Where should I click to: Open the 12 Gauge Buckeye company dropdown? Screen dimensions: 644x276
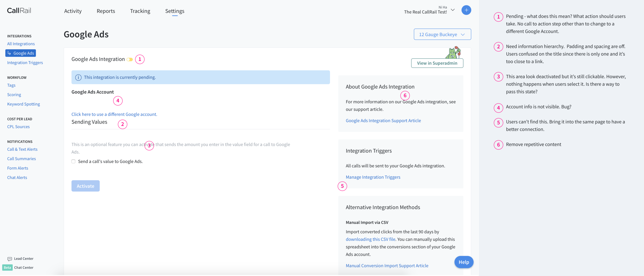point(442,34)
